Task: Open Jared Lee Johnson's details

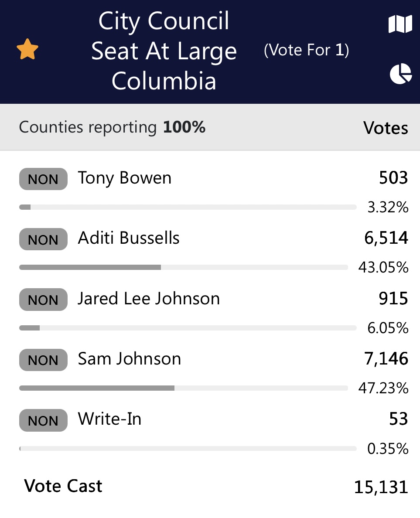Action: pos(149,298)
